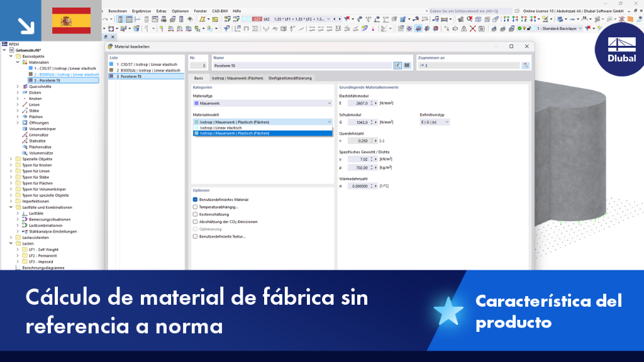Collapse the Lastfälle und Kombinationen node
The height and width of the screenshot is (362, 644).
pyautogui.click(x=11, y=207)
